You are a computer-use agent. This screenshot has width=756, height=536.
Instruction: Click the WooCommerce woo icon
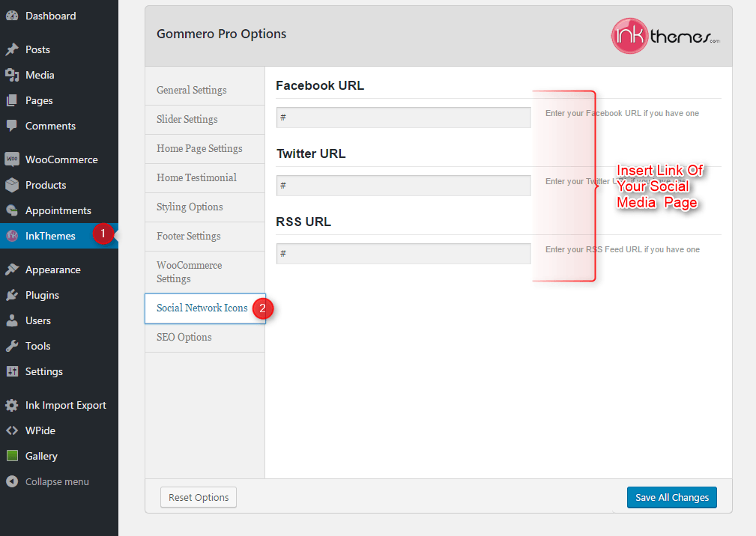pyautogui.click(x=12, y=159)
